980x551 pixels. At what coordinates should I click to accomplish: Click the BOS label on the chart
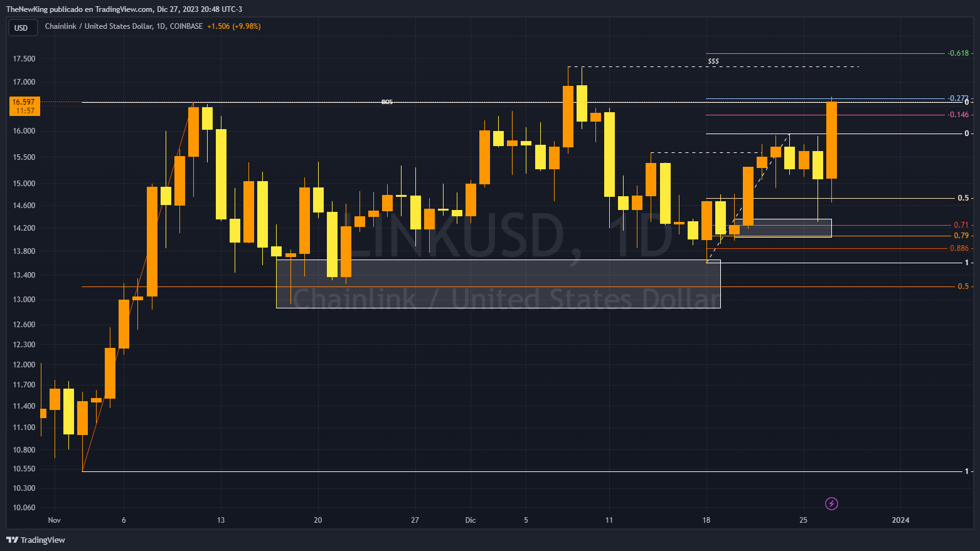(x=387, y=102)
